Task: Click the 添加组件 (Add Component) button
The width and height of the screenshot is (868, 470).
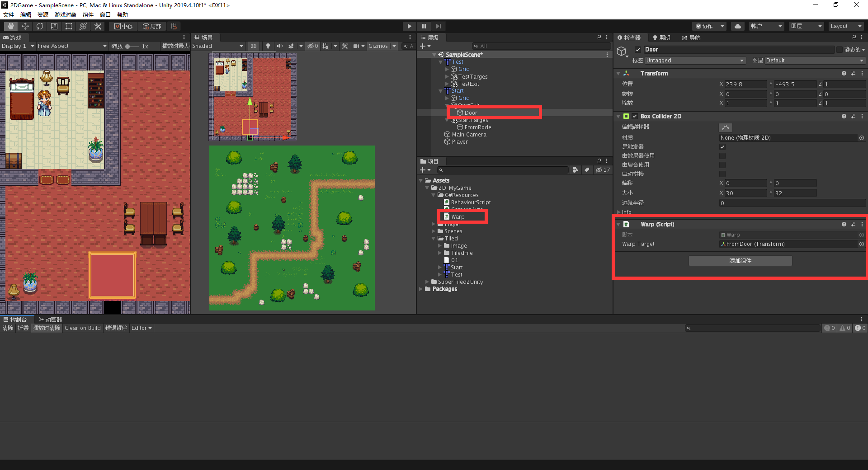Action: tap(740, 261)
